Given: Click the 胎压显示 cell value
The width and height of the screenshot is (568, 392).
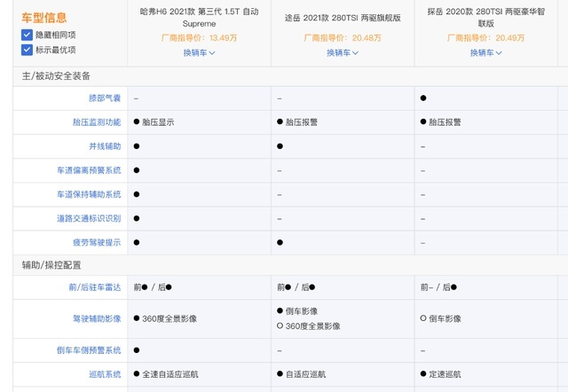Looking at the screenshot, I should (158, 122).
